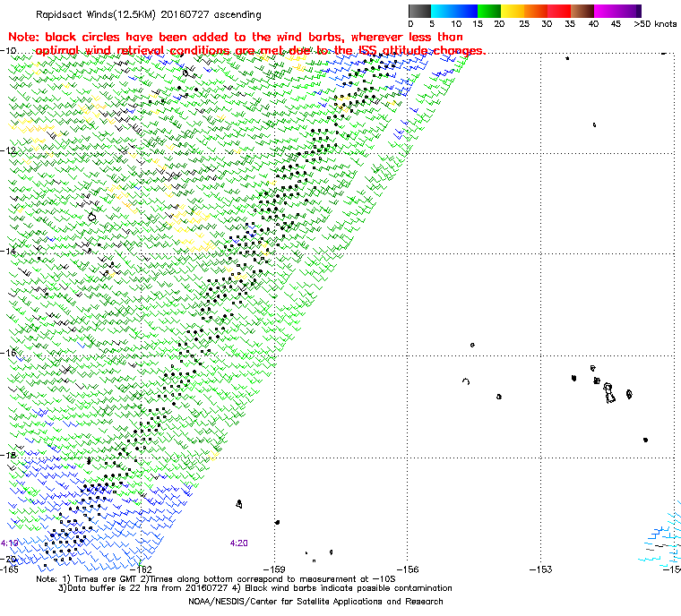681x616 pixels.
Task: Click the brown 35-40 knots color segment
Action: coord(582,11)
